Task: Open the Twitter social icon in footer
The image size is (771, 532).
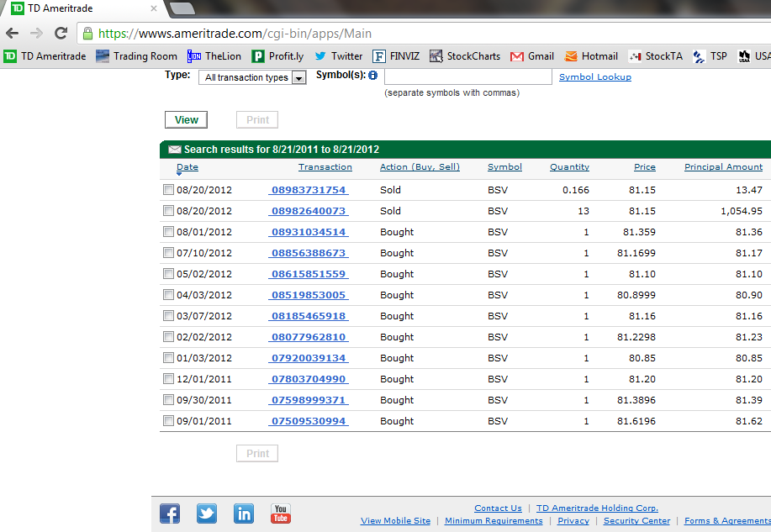Action: point(207,514)
